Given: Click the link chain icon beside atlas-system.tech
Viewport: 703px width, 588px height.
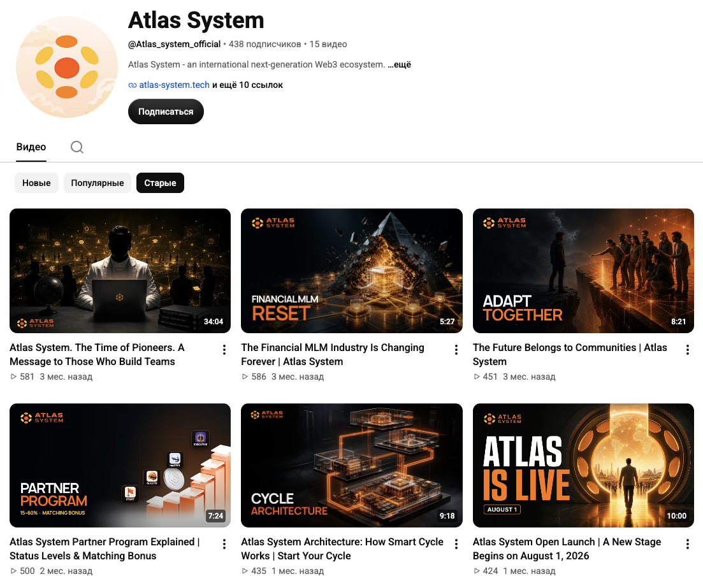Looking at the screenshot, I should 133,85.
